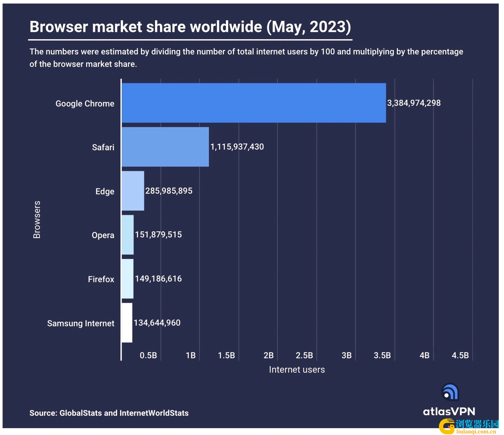Click the '3.5B' tick label
This screenshot has height=435, width=504.
pos(382,355)
